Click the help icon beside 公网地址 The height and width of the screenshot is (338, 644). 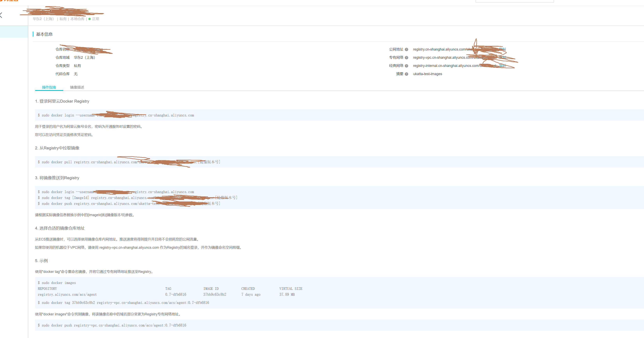click(x=407, y=50)
